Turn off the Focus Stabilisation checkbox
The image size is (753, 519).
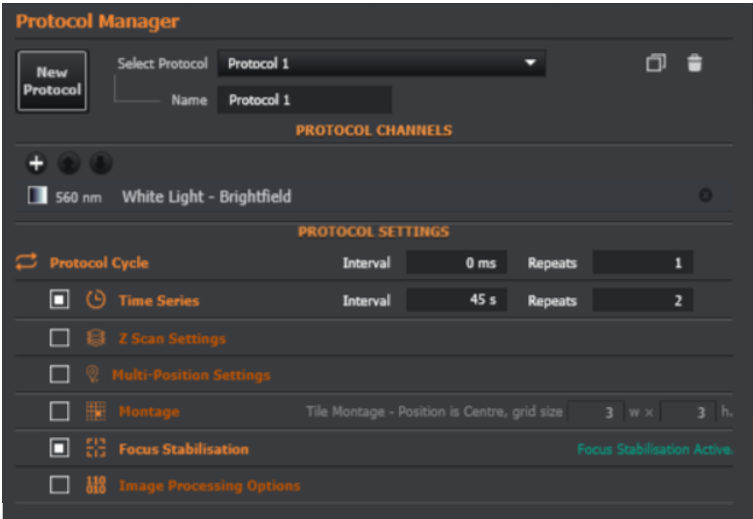tap(60, 448)
